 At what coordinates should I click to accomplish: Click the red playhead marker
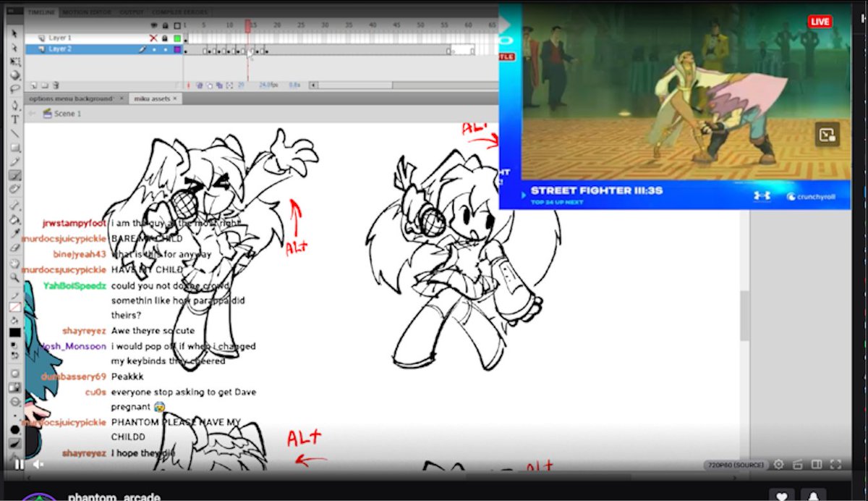tap(248, 26)
